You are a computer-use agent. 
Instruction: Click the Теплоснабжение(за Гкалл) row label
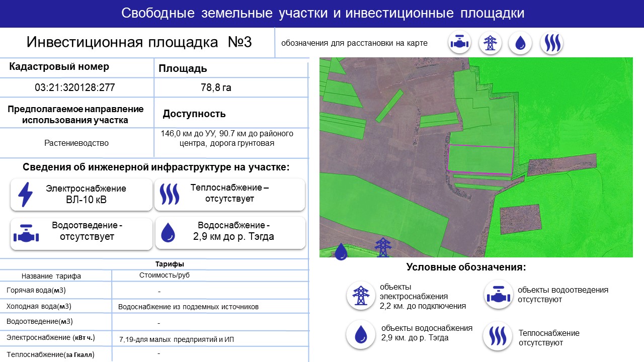point(50,354)
